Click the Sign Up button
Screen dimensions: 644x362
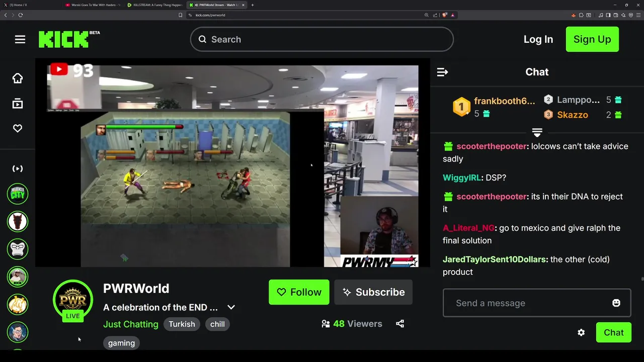pyautogui.click(x=592, y=39)
